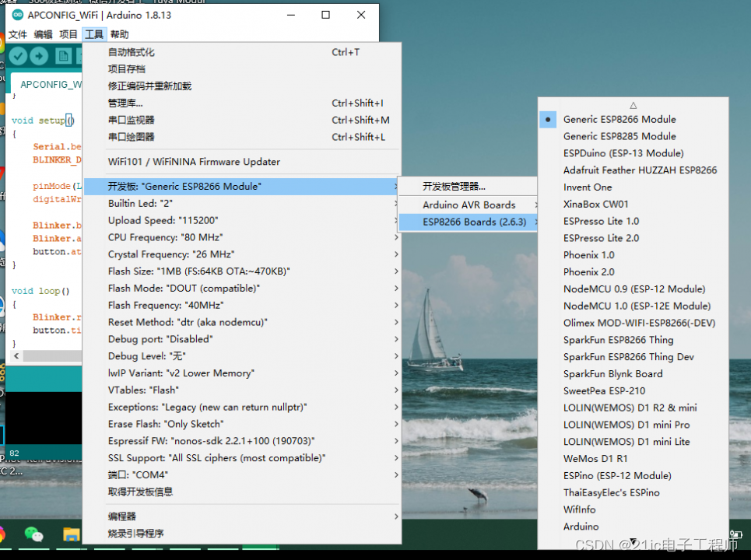
Task: Select SparkFun ESP8266 Thing board
Action: coord(633,340)
